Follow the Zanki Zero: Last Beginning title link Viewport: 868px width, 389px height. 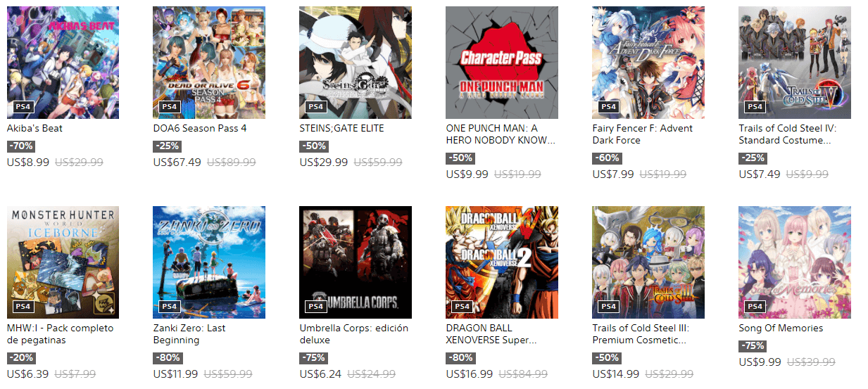point(189,334)
